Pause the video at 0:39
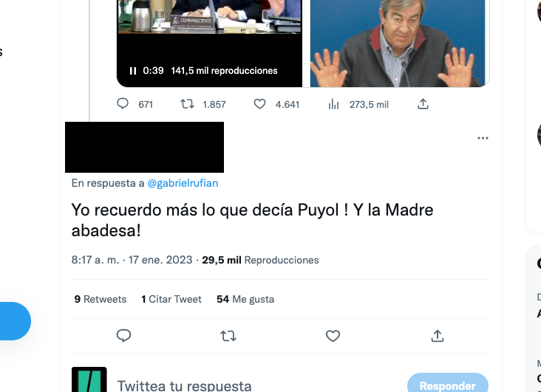The image size is (541, 392). (133, 71)
